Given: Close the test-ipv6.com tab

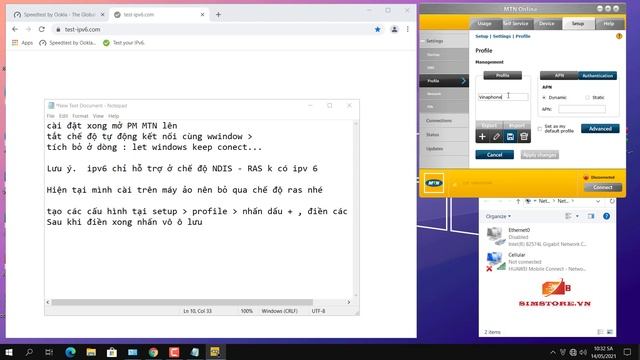Looking at the screenshot, I should pyautogui.click(x=202, y=15).
